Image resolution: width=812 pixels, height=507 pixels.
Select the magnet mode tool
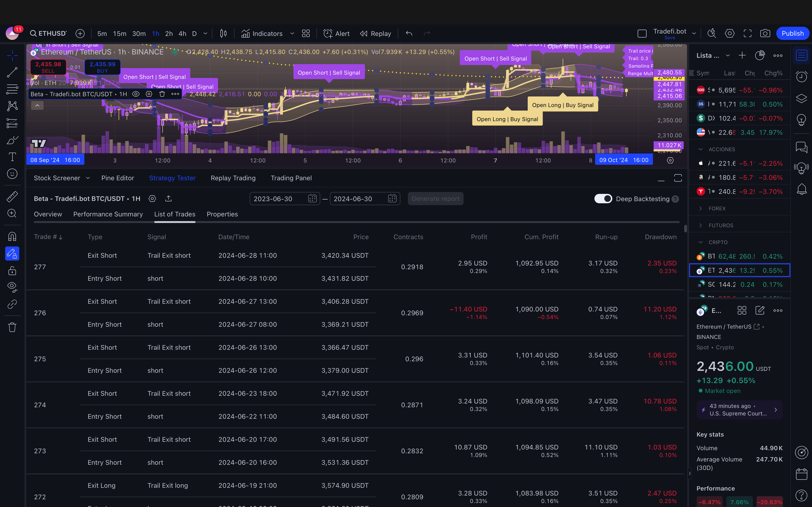(x=12, y=237)
